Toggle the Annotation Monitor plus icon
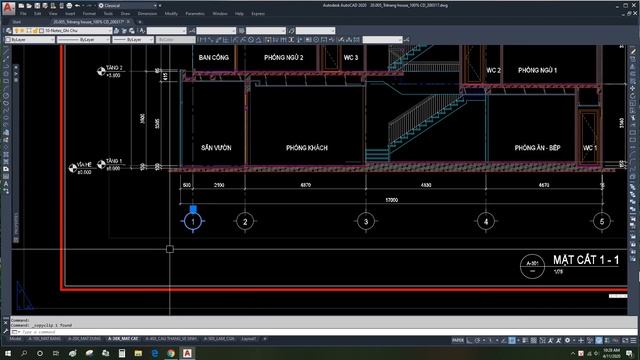Image resolution: width=640 pixels, height=360 pixels. point(581,340)
